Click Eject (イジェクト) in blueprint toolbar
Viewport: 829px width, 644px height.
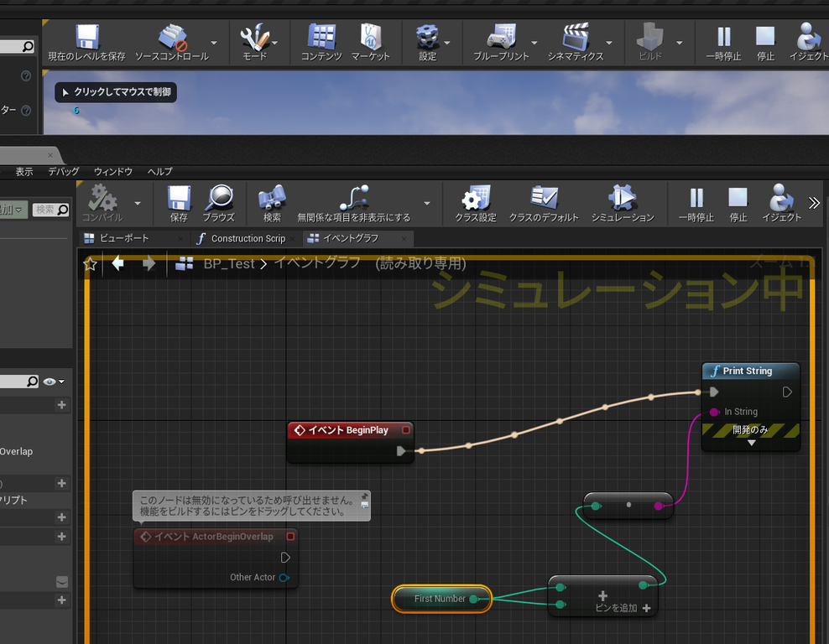781,204
